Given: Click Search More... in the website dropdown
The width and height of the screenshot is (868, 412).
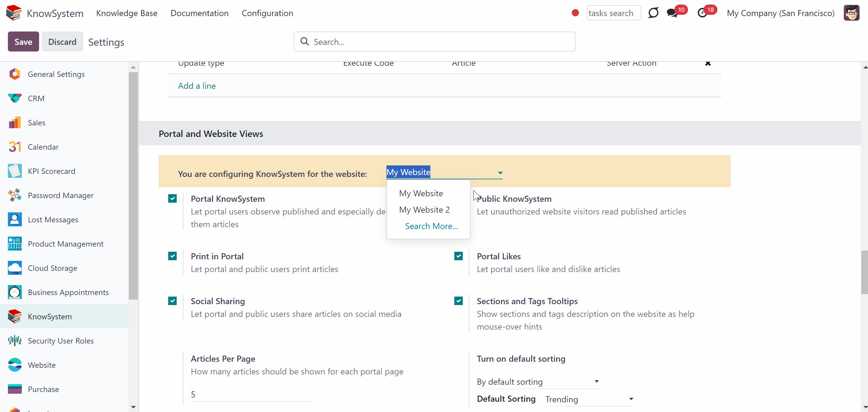Looking at the screenshot, I should pos(431,226).
